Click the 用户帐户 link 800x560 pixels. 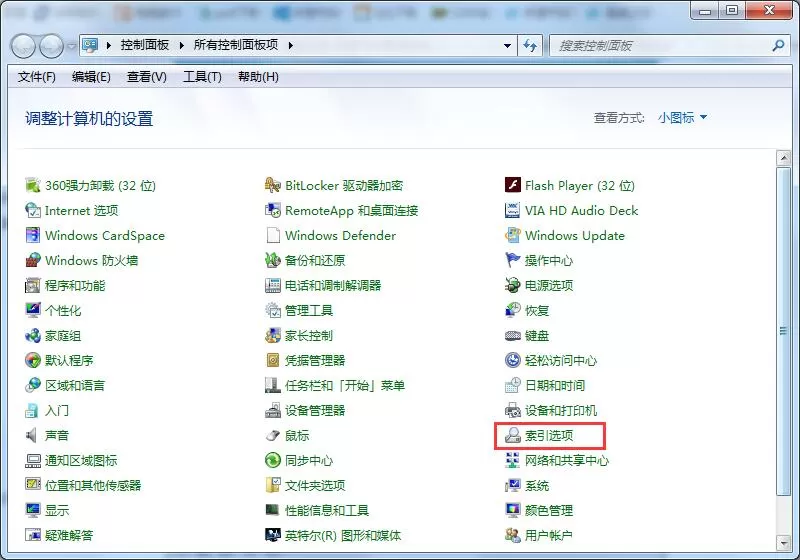(548, 536)
